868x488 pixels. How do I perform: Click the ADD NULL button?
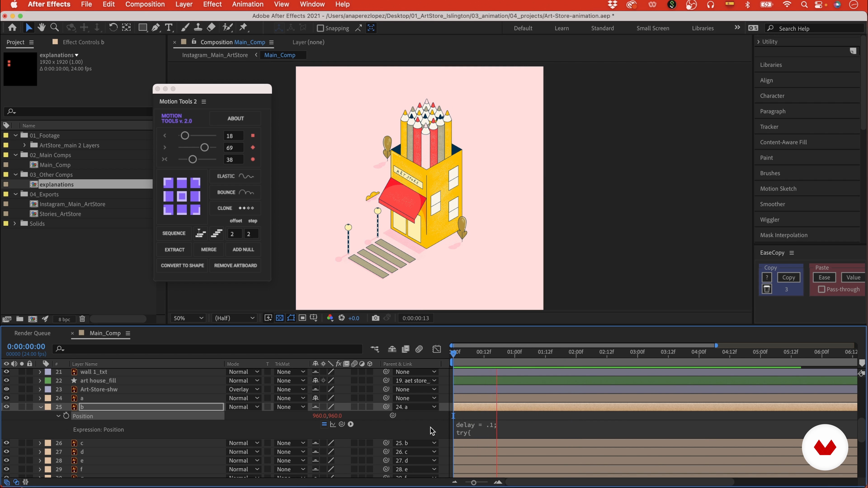(x=243, y=250)
